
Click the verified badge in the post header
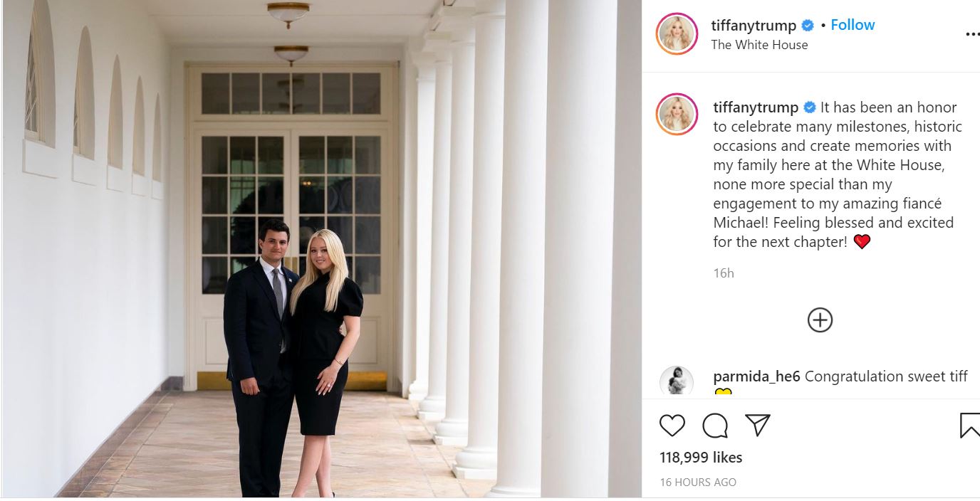pos(808,26)
